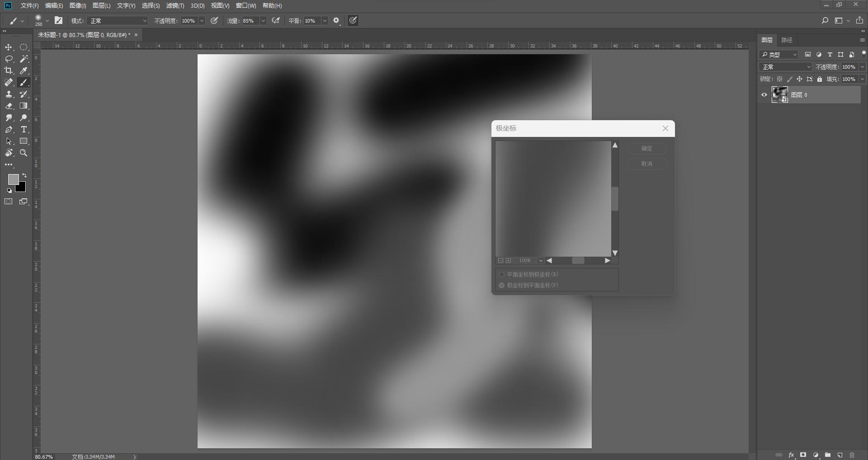The height and width of the screenshot is (460, 868).
Task: Open the black background color swatch
Action: click(x=22, y=188)
